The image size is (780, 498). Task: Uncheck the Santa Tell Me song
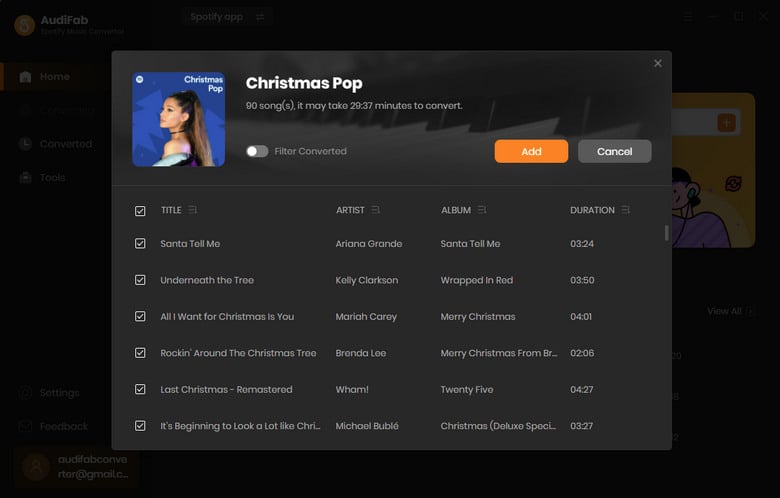click(140, 243)
